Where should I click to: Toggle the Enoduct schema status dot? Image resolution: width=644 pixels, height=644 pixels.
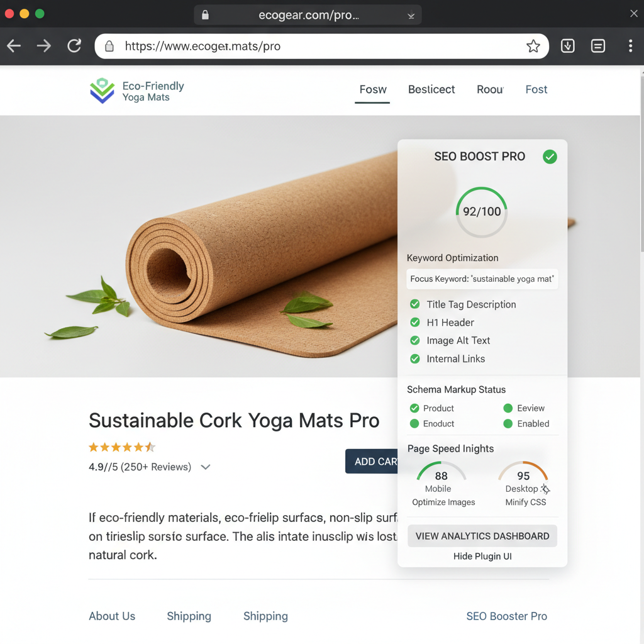[414, 423]
